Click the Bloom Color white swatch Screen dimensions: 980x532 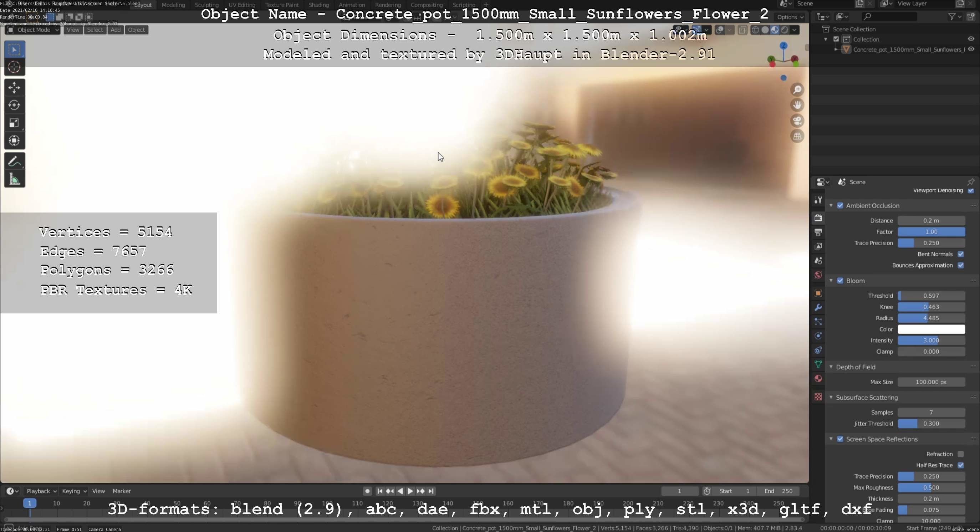(931, 329)
